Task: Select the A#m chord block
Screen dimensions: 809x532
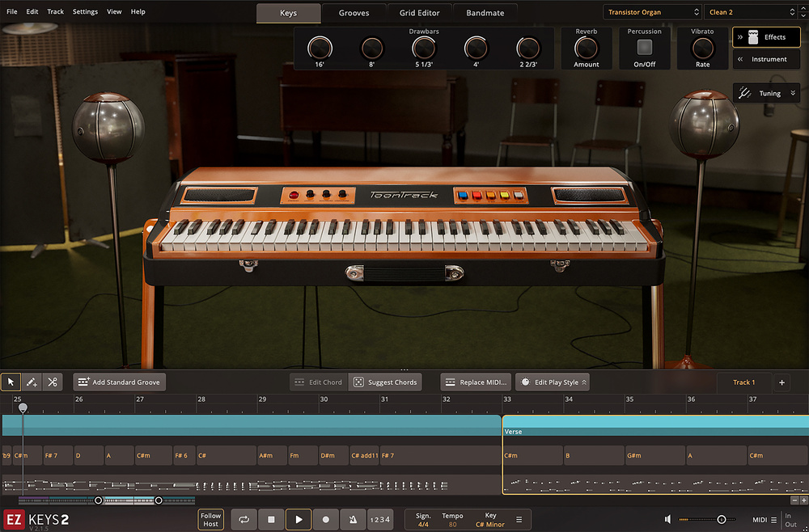Action: click(x=271, y=456)
